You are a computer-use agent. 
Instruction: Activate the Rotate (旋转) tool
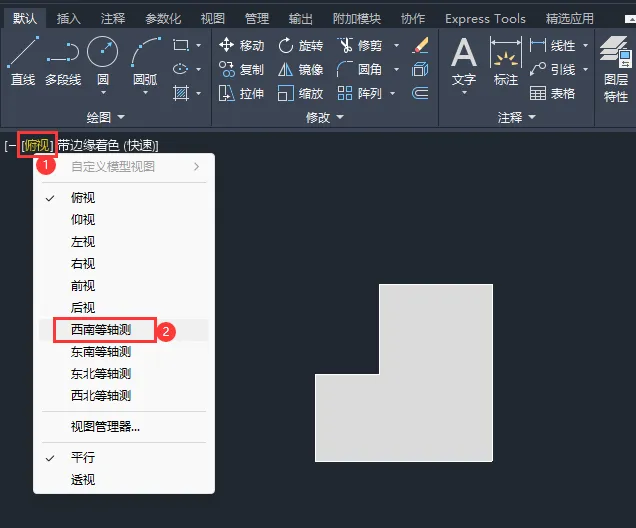point(301,45)
